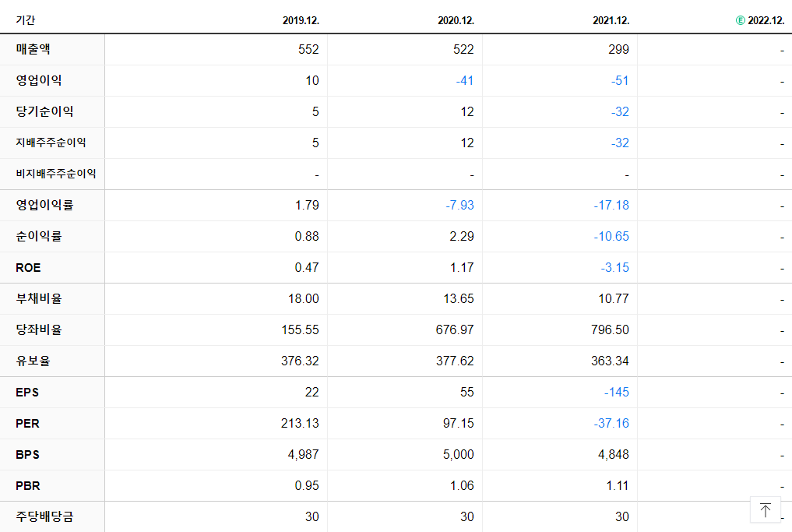
Task: Click the 5,000 BPS value
Action: (459, 455)
